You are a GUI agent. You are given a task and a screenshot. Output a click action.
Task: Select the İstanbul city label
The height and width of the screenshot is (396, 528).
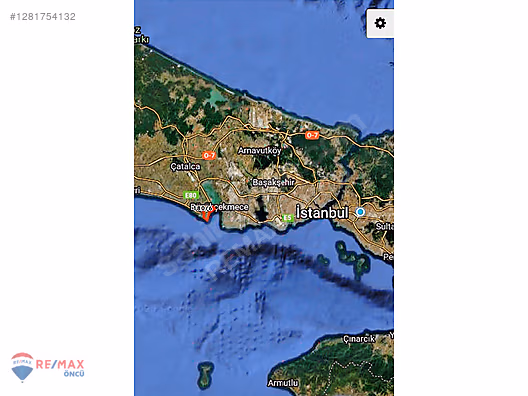pyautogui.click(x=322, y=213)
